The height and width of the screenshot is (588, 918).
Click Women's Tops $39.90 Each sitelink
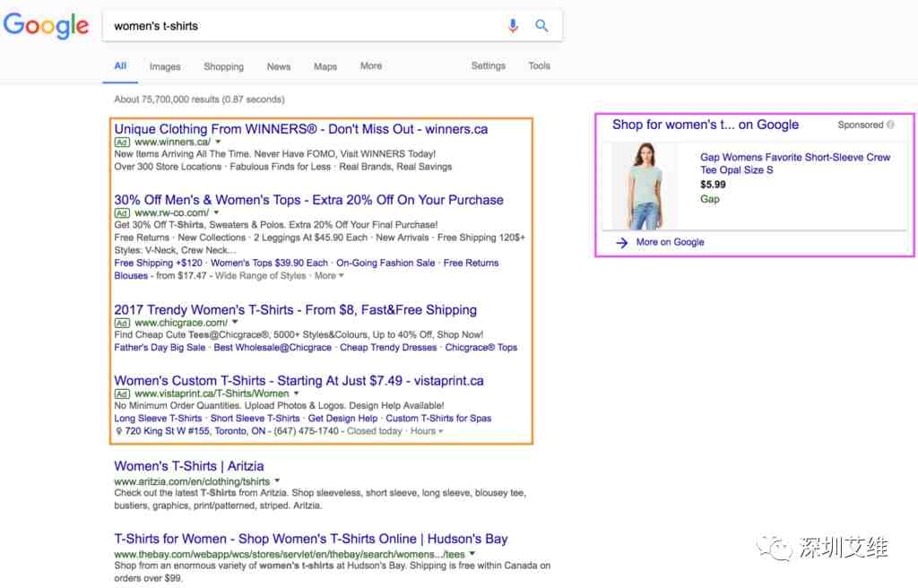click(x=269, y=263)
